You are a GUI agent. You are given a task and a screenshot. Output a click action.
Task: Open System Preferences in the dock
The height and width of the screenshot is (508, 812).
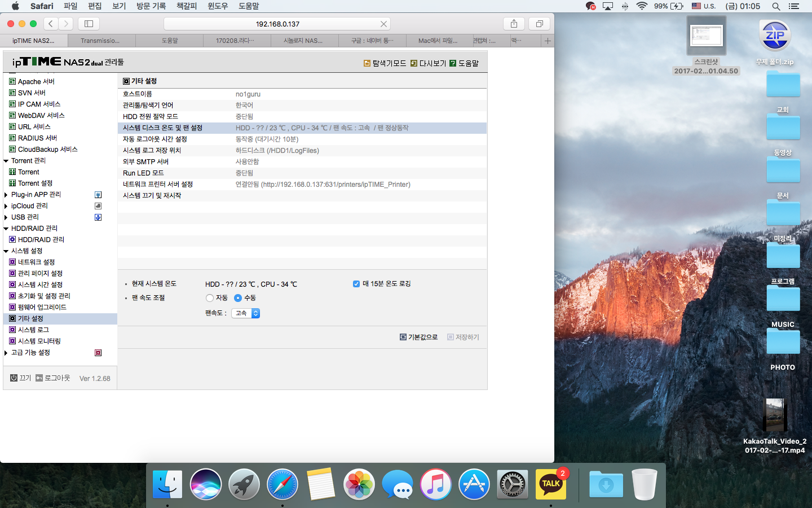(x=513, y=484)
